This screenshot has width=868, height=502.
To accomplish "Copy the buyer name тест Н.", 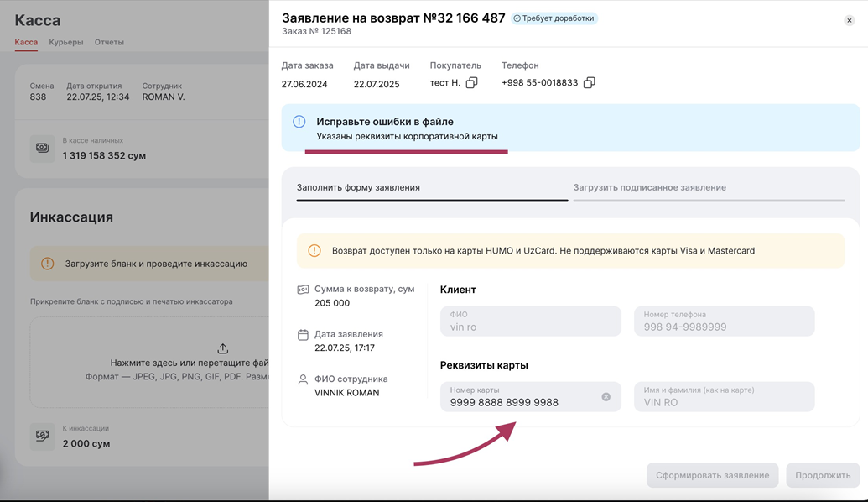I will (x=471, y=83).
